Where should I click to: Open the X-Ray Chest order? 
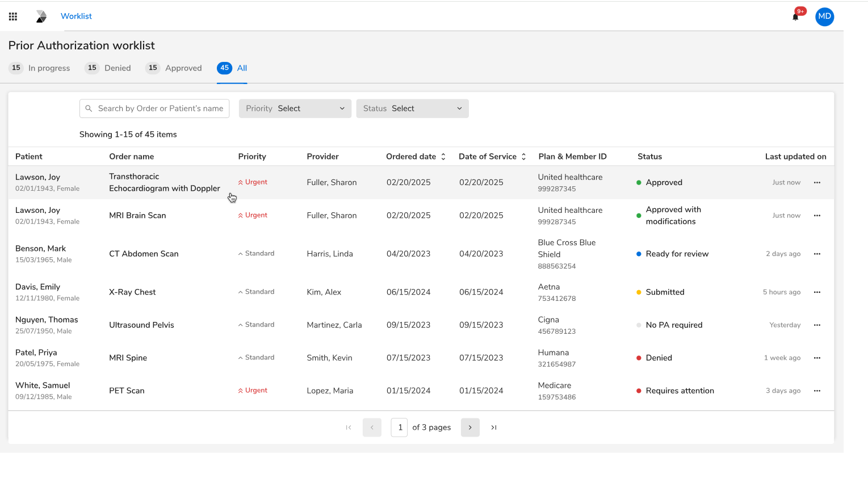point(132,292)
